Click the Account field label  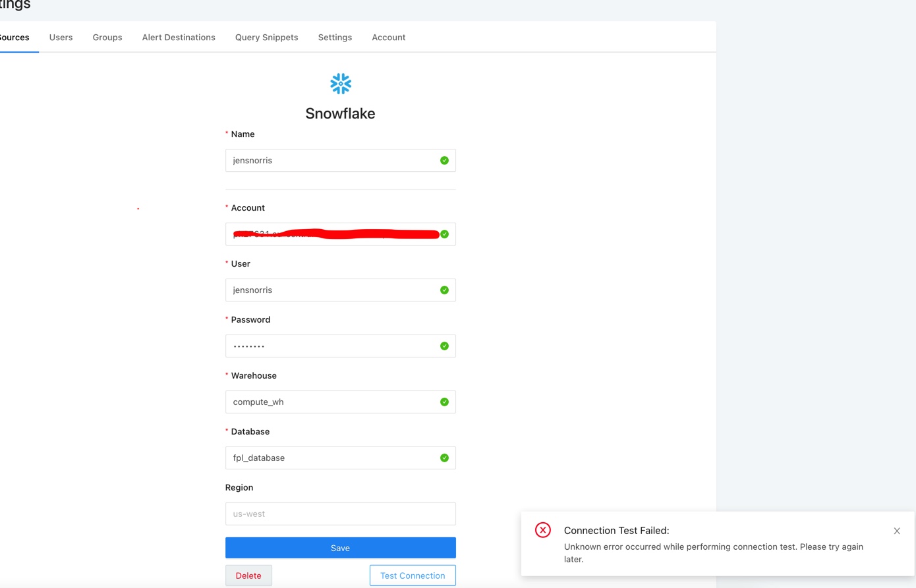click(x=248, y=208)
